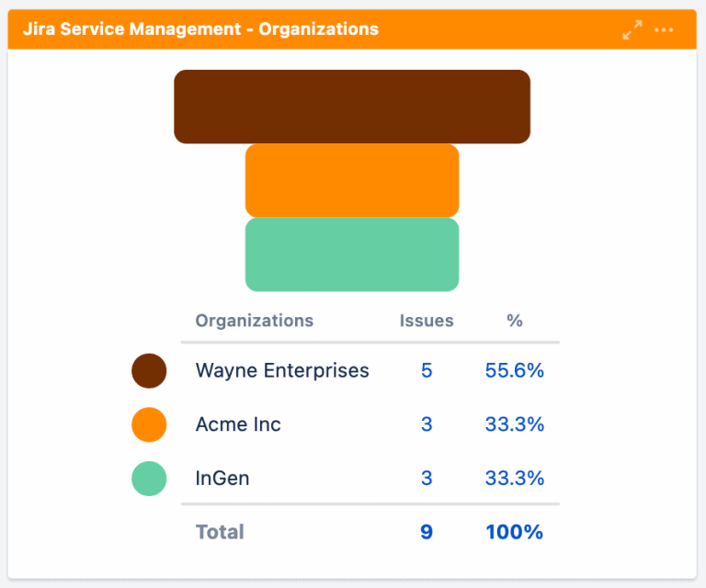This screenshot has width=706, height=588.
Task: Open InGen percentage 33.3%
Action: (x=515, y=478)
